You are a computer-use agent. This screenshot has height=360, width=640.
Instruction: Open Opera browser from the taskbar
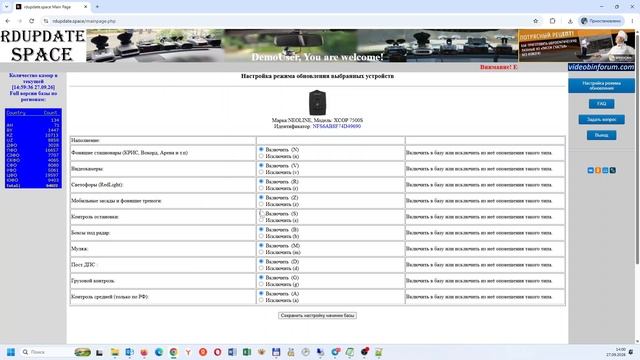pos(218,352)
